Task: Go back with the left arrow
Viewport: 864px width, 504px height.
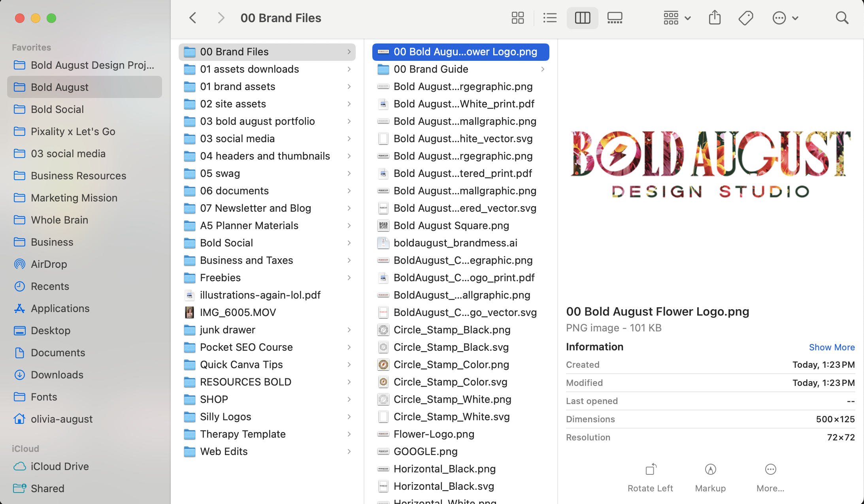Action: [193, 18]
